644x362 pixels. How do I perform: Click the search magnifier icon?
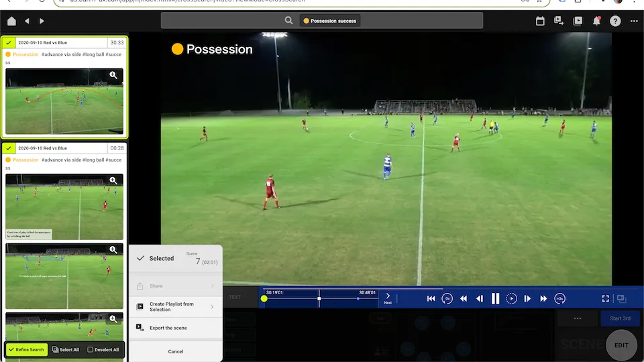point(288,21)
